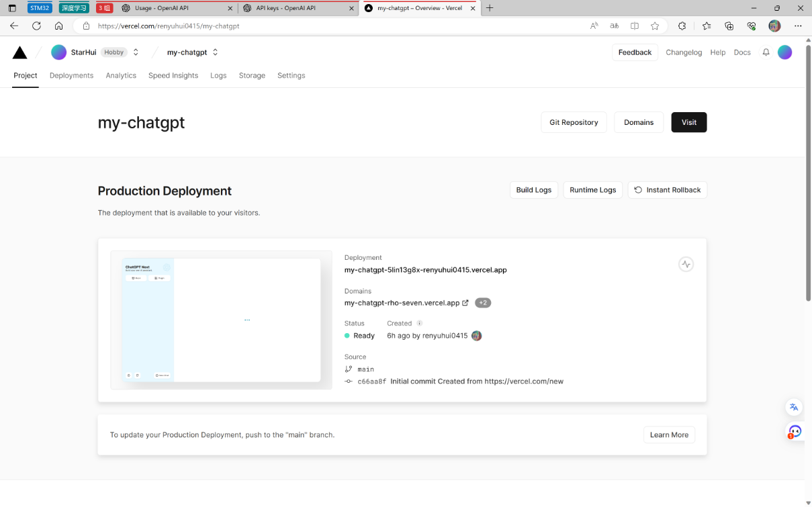Click the git branch icon beside main
Viewport: 812px width, 507px height.
tap(348, 369)
